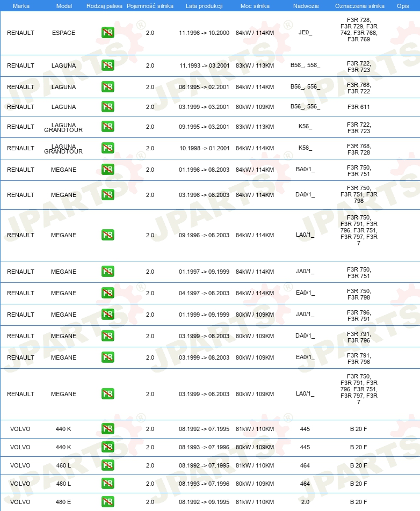The image size is (420, 511).
Task: Click 84kW / 114KM power in ESPACE row
Action: click(x=255, y=33)
